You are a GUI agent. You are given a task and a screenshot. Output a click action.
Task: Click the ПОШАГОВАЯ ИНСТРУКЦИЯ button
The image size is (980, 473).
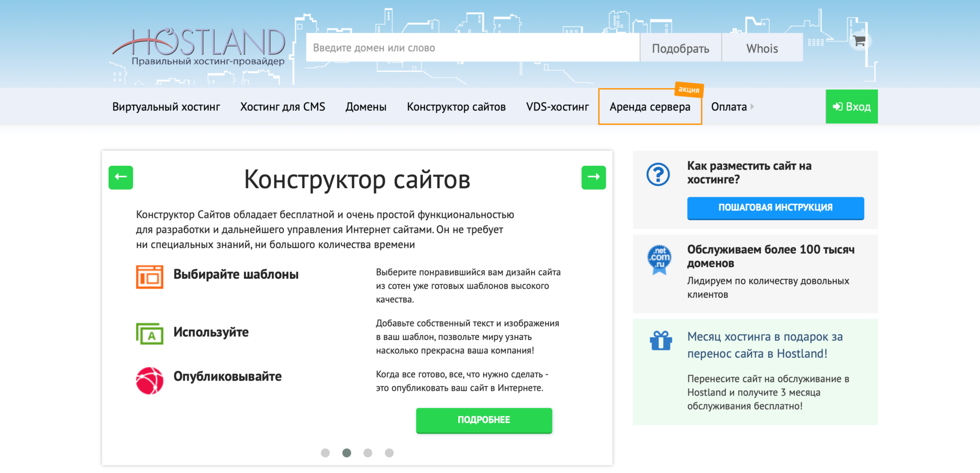(775, 208)
